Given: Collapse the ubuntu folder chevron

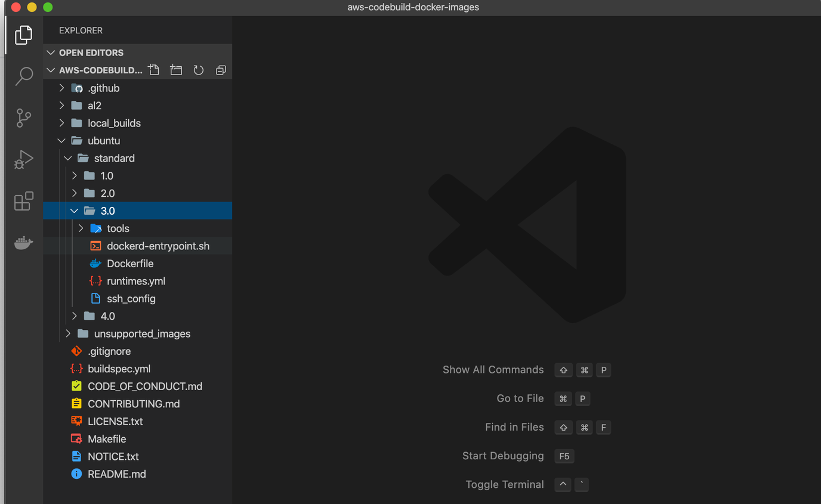Looking at the screenshot, I should tap(61, 141).
